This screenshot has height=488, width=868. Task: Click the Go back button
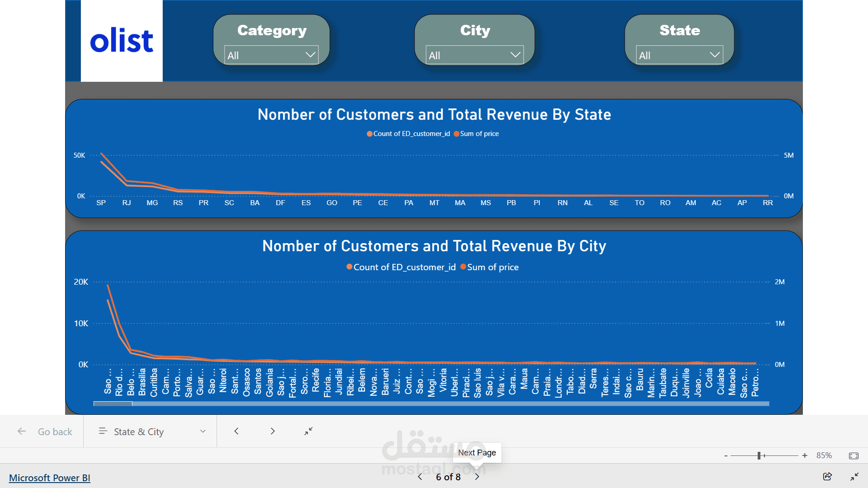(45, 432)
